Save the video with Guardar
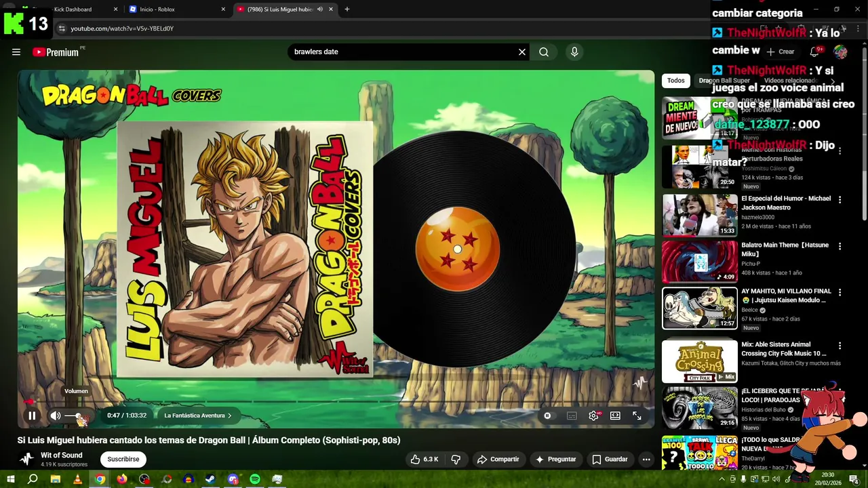 pos(610,460)
